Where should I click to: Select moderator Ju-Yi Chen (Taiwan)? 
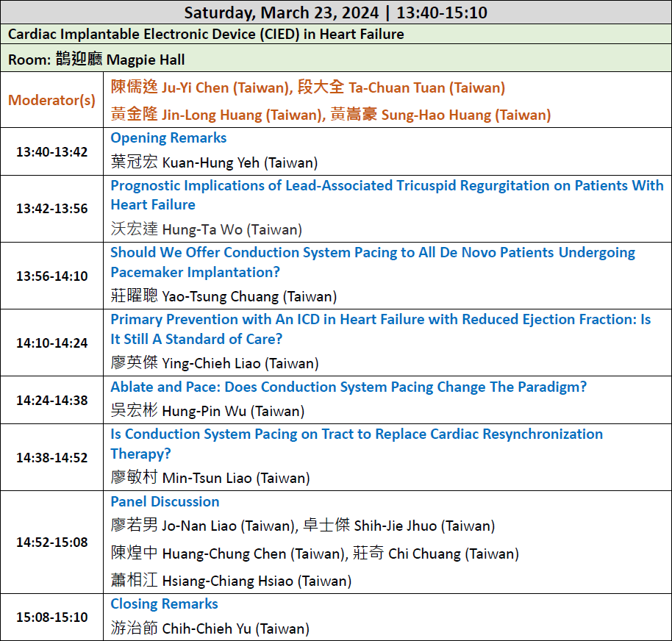(201, 87)
